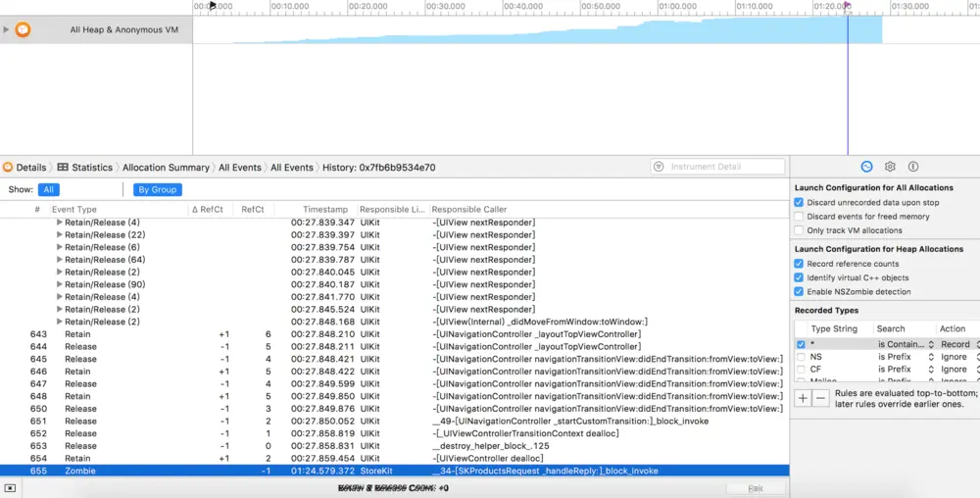Open the 'is Prefix' search dropdown for CF rule
Viewport: 980px width, 498px height.
(x=906, y=370)
